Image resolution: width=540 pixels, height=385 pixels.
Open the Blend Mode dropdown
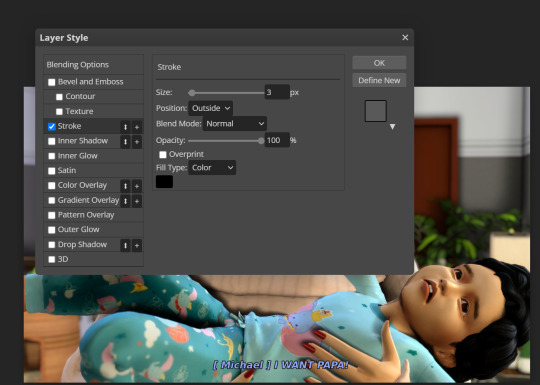(x=235, y=124)
